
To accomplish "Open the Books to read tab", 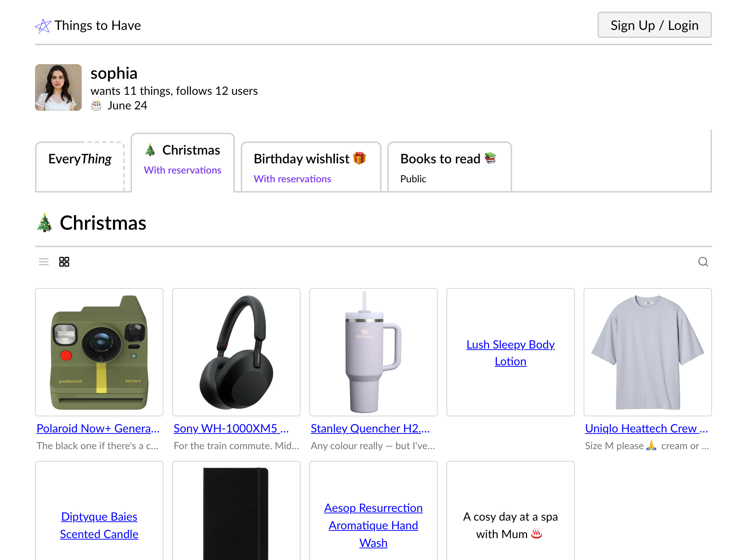I will (x=449, y=167).
